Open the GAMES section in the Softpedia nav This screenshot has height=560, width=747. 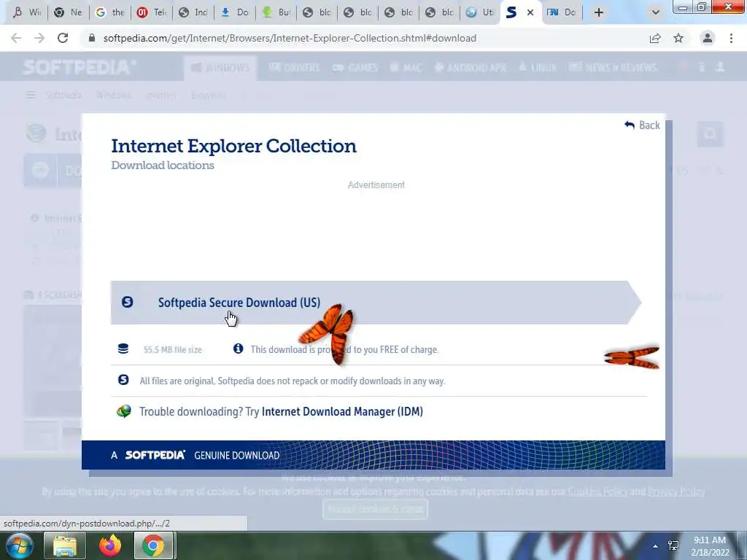(x=355, y=68)
